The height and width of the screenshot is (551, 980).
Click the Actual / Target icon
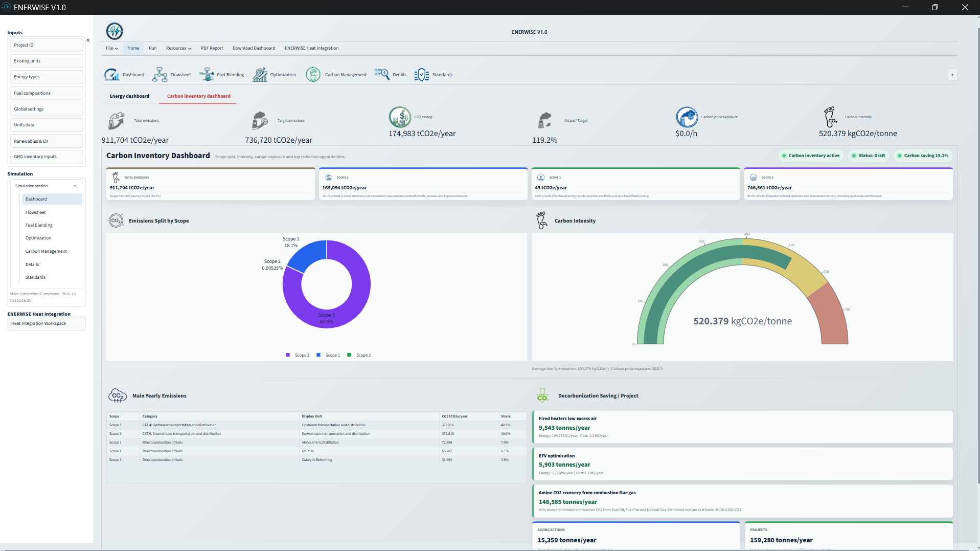[545, 121]
